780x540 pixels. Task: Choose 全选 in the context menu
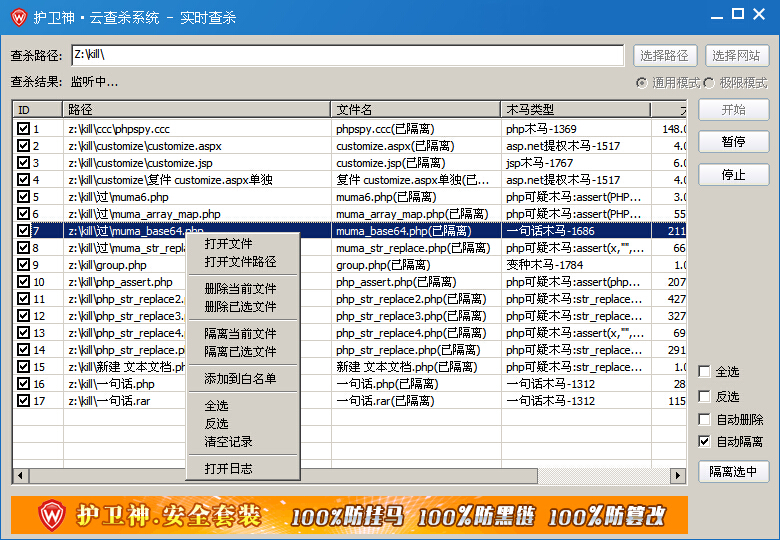[243, 406]
